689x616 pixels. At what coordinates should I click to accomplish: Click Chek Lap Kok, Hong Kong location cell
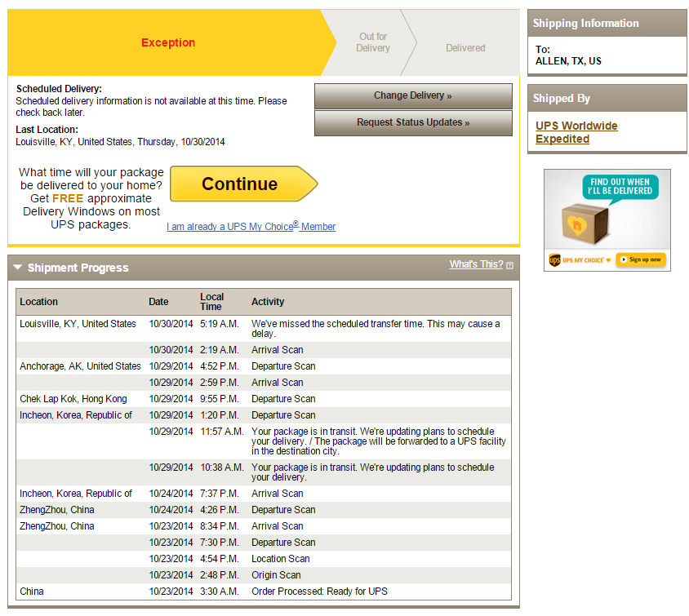tap(73, 399)
